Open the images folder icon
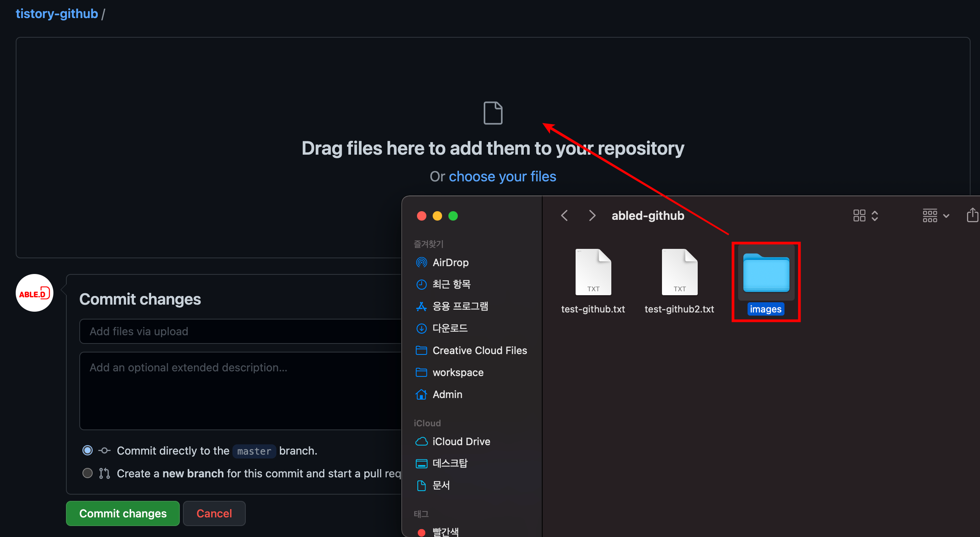The width and height of the screenshot is (980, 537). [766, 273]
